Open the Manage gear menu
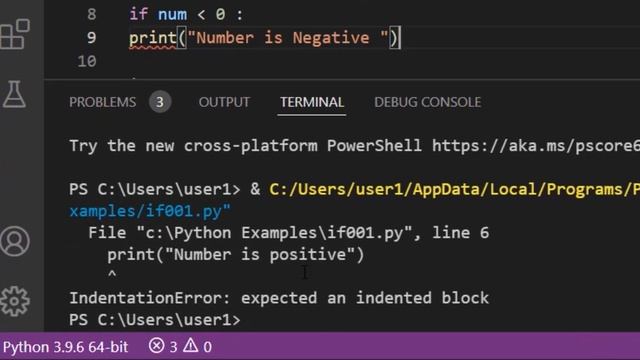This screenshot has width=640, height=360. 15,301
